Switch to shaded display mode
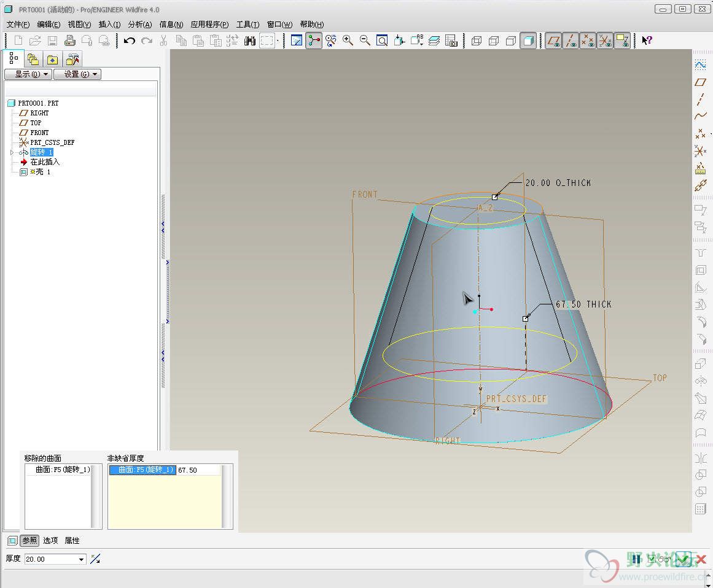This screenshot has height=588, width=713. tap(528, 41)
